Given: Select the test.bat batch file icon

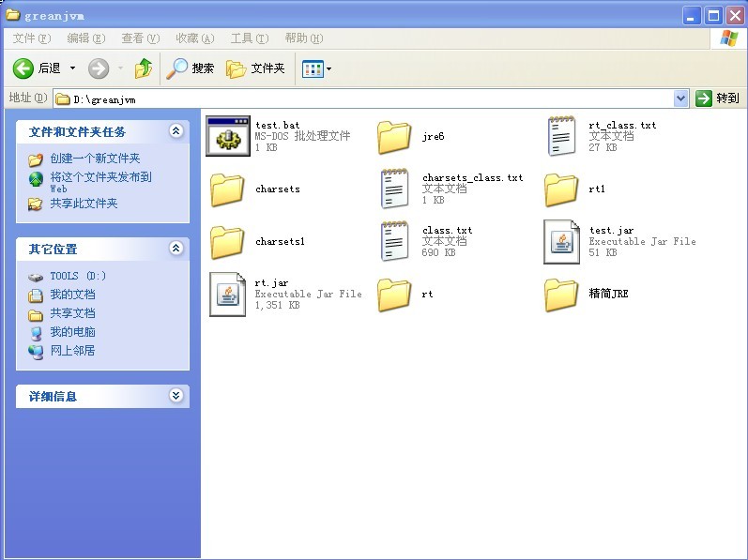Looking at the screenshot, I should click(x=228, y=136).
